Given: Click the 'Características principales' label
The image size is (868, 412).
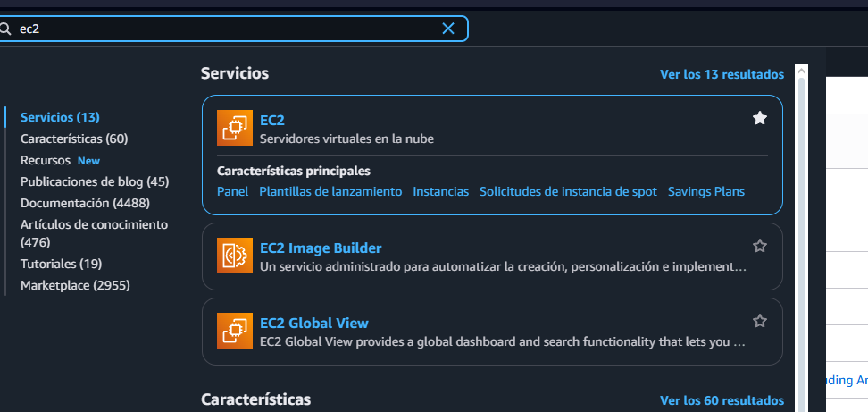Looking at the screenshot, I should click(x=294, y=171).
